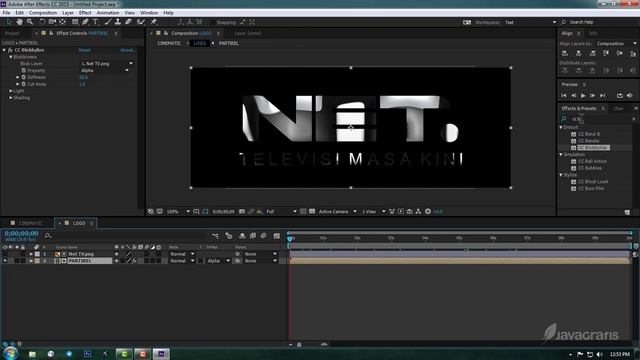
Task: Select the Eraser tool
Action: 128,22
